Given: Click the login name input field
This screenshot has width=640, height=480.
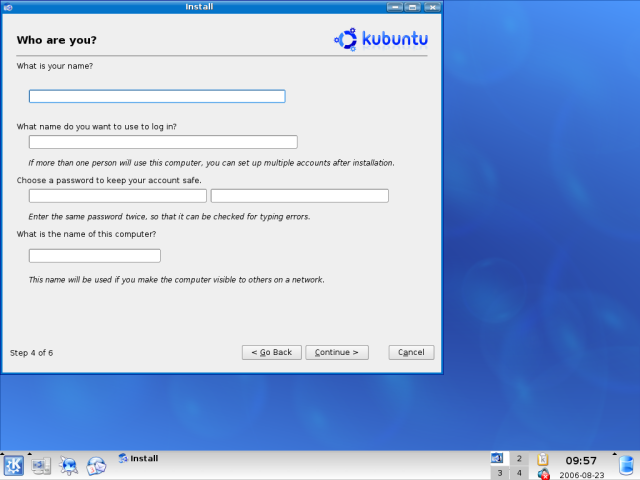Looking at the screenshot, I should [163, 142].
